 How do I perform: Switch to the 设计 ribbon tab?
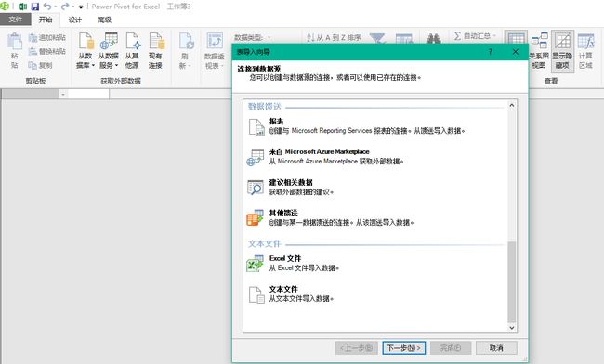[x=74, y=19]
